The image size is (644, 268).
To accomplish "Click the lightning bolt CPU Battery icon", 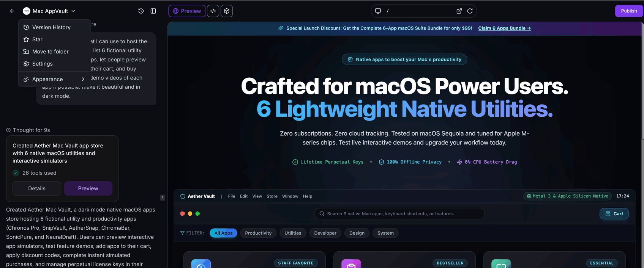I will pos(459,162).
